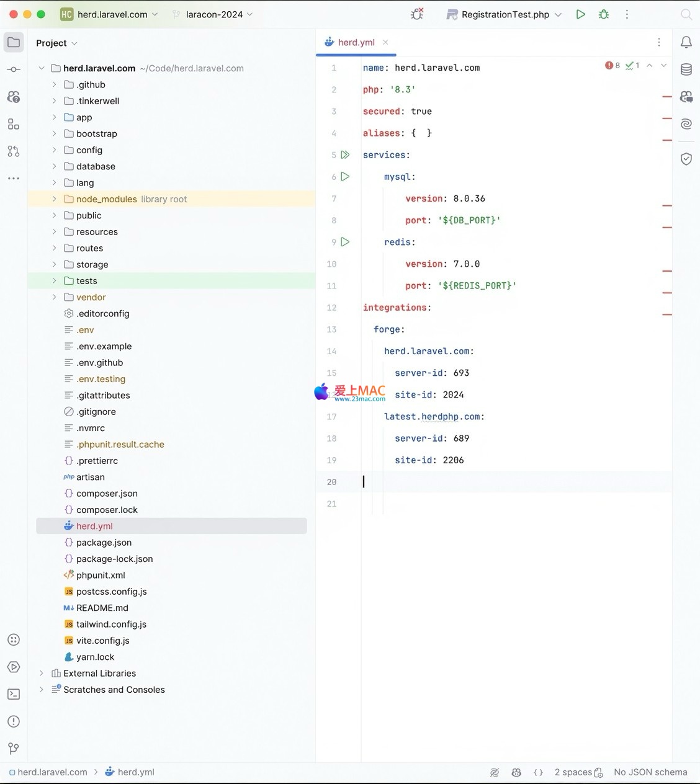Open the Database tool window
700x784 pixels.
[686, 69]
